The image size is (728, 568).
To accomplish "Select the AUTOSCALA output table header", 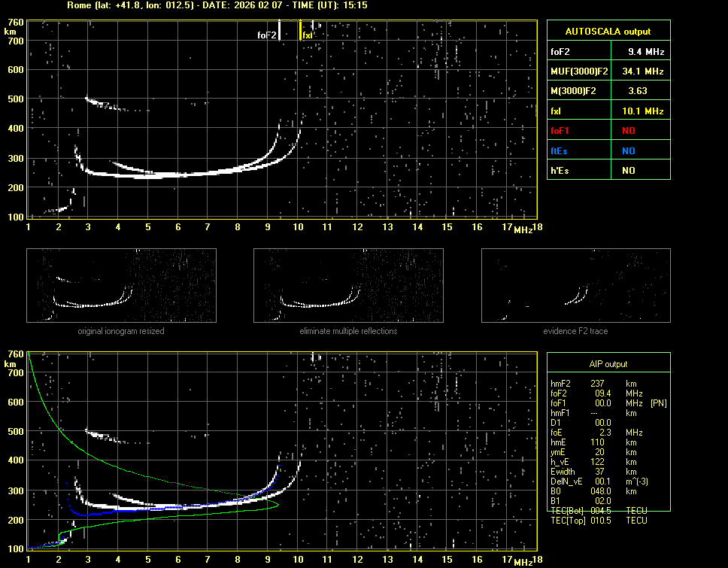I will pyautogui.click(x=608, y=32).
